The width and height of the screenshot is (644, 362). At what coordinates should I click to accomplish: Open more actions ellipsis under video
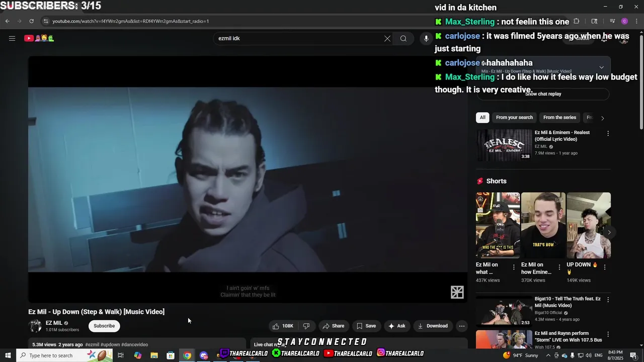click(x=462, y=326)
